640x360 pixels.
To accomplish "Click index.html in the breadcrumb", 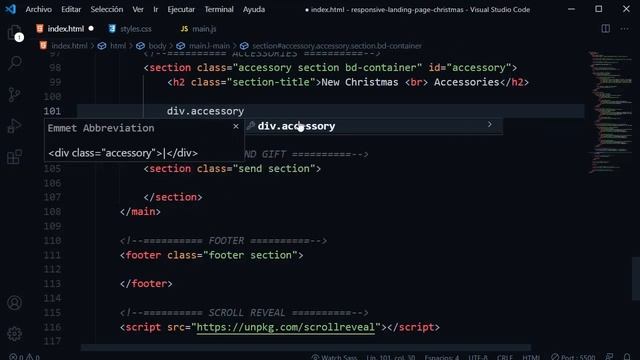I will pyautogui.click(x=69, y=46).
